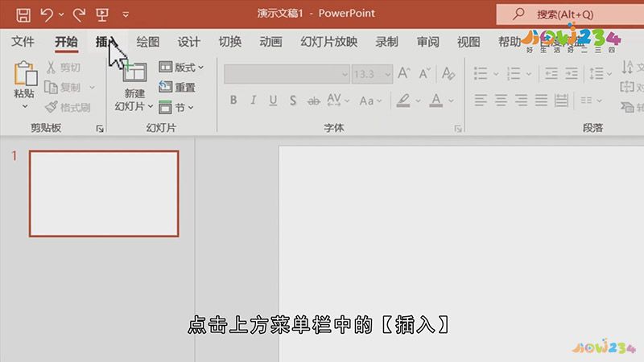Open the font name combo box
Screen dimensions: 644x362
[287, 74]
